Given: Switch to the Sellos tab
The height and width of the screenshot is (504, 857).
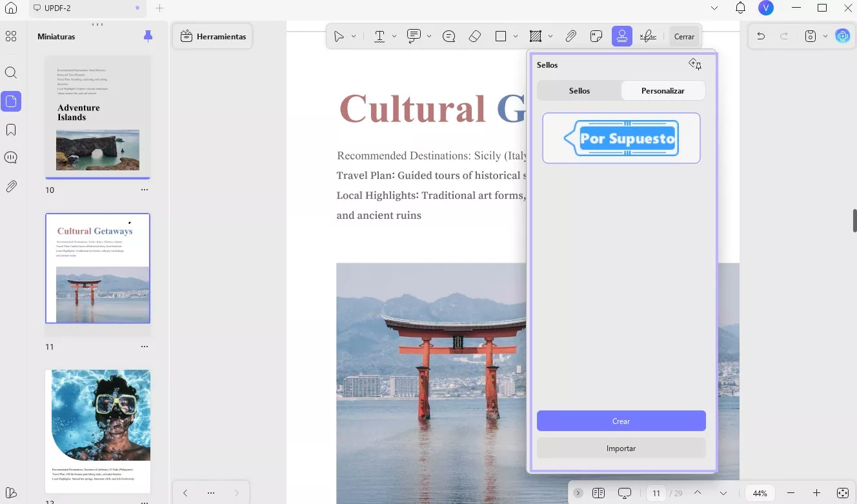Looking at the screenshot, I should [x=580, y=90].
